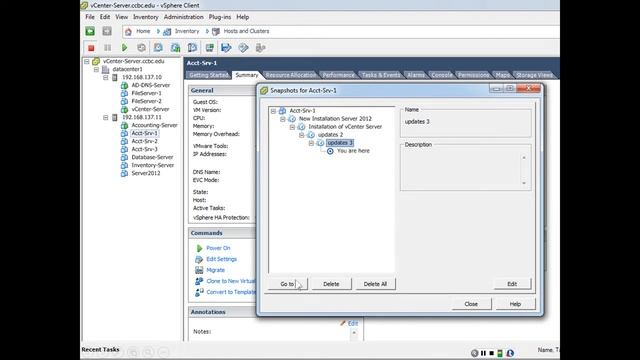Image resolution: width=640 pixels, height=360 pixels.
Task: Click the pencil icon beside Annotations Edit
Action: (343, 323)
